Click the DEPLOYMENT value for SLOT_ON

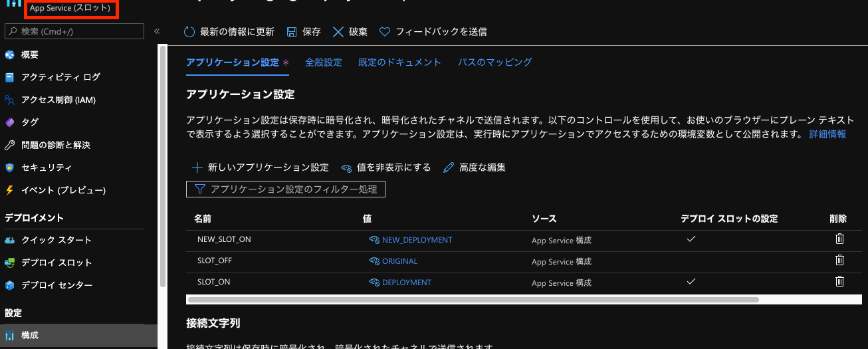click(406, 283)
